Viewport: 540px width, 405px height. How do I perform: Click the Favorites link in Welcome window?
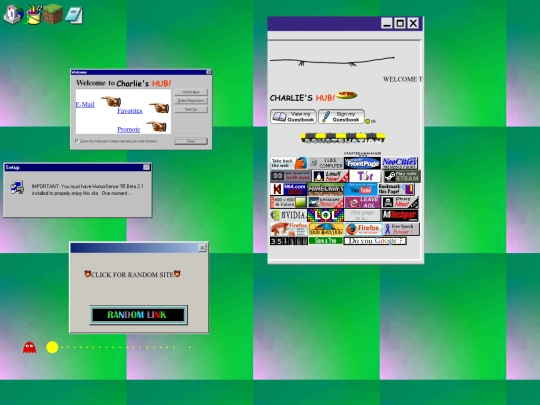point(129,111)
